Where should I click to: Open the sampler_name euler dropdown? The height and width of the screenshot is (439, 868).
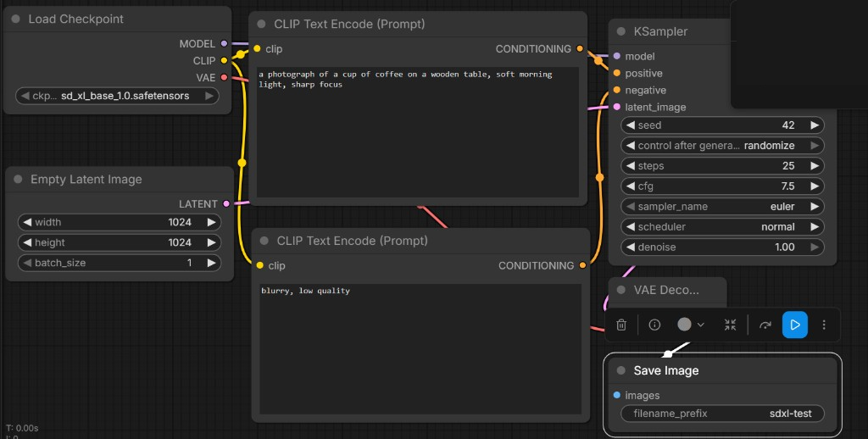(722, 207)
